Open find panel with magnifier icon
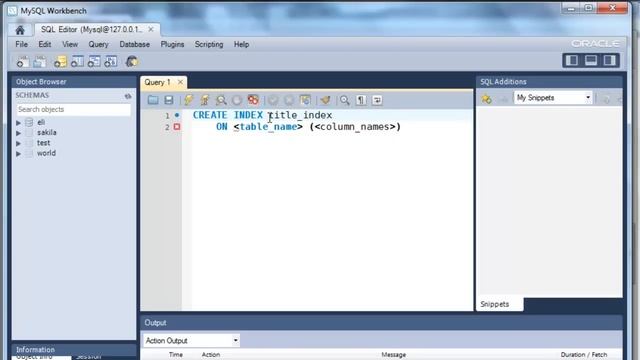The width and height of the screenshot is (640, 360). [x=345, y=100]
